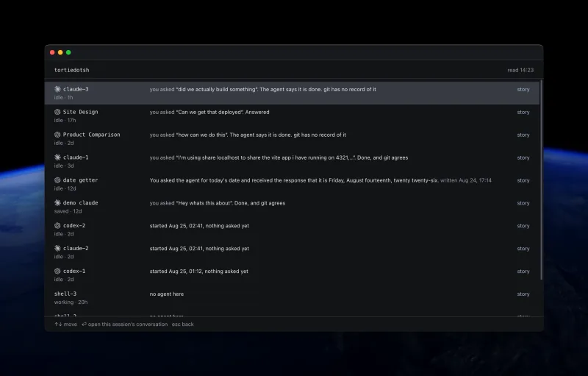Open story for codex-2 row
588x376 pixels.
coord(523,226)
